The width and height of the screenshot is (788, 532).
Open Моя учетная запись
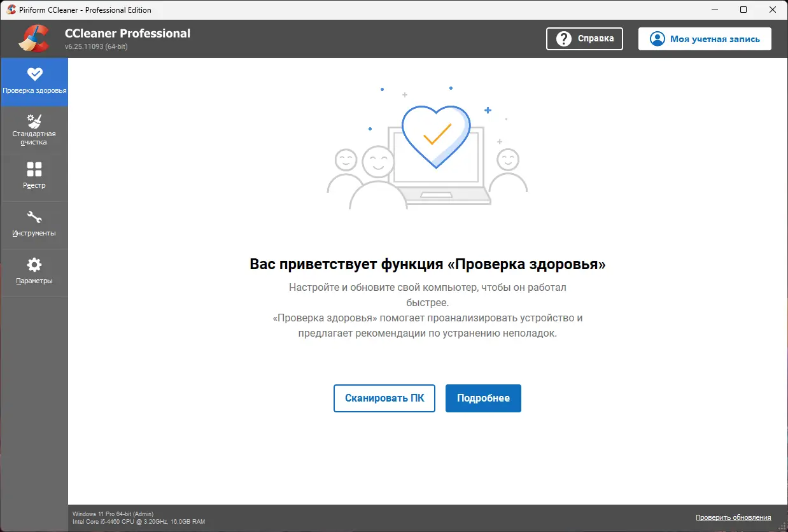pos(705,38)
